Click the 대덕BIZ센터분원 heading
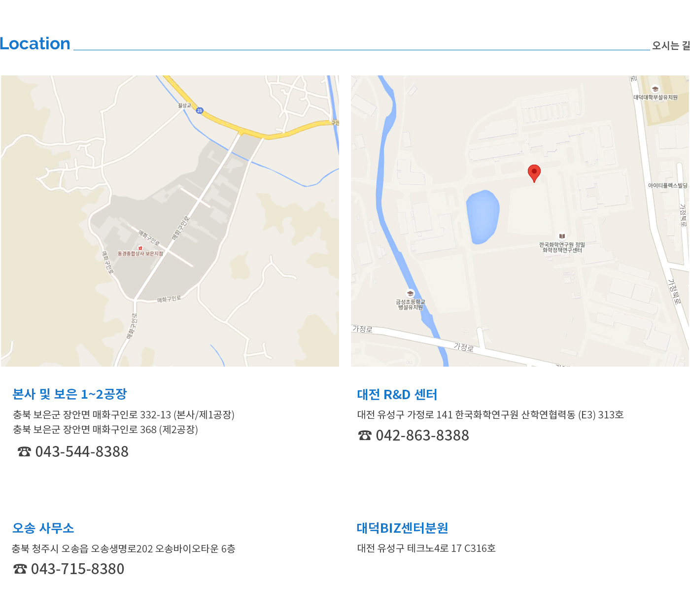 (402, 528)
